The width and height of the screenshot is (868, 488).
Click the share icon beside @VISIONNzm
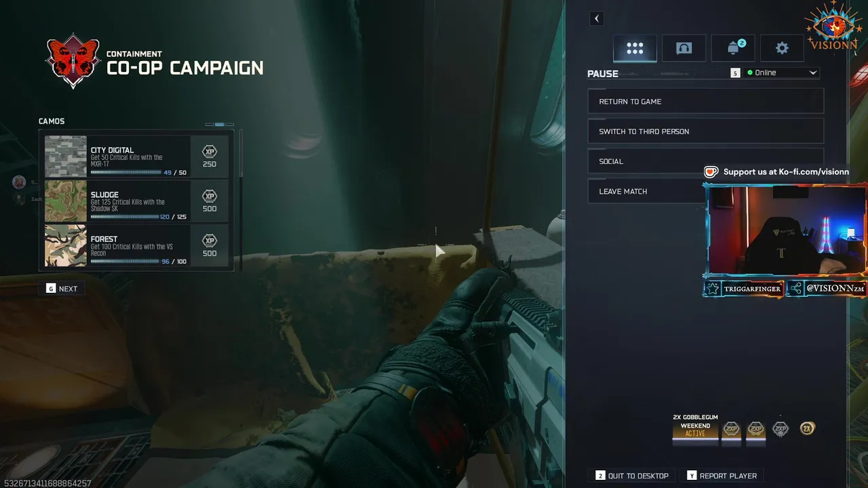(x=795, y=289)
